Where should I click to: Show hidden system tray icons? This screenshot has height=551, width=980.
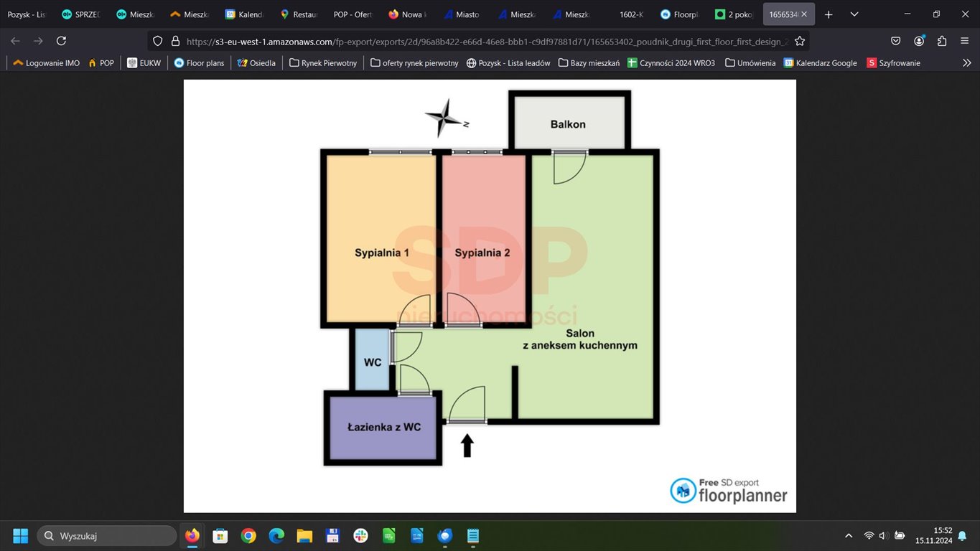(849, 536)
